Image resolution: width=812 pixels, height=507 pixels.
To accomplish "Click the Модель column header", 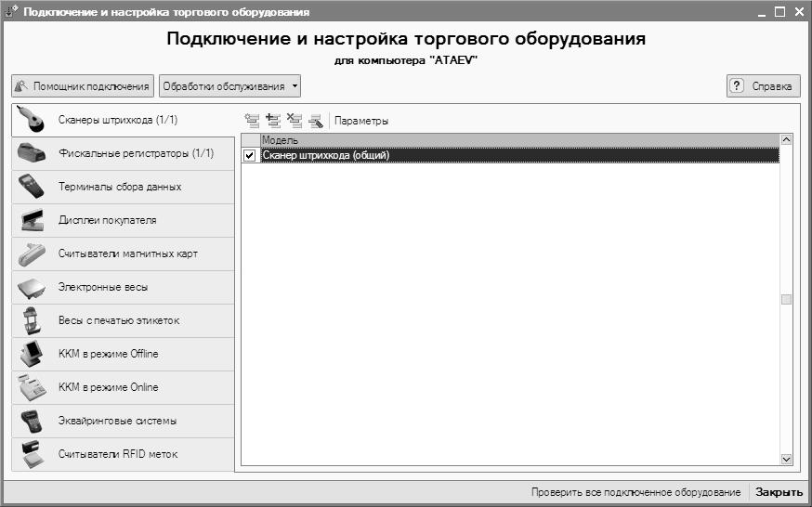I will tap(509, 139).
